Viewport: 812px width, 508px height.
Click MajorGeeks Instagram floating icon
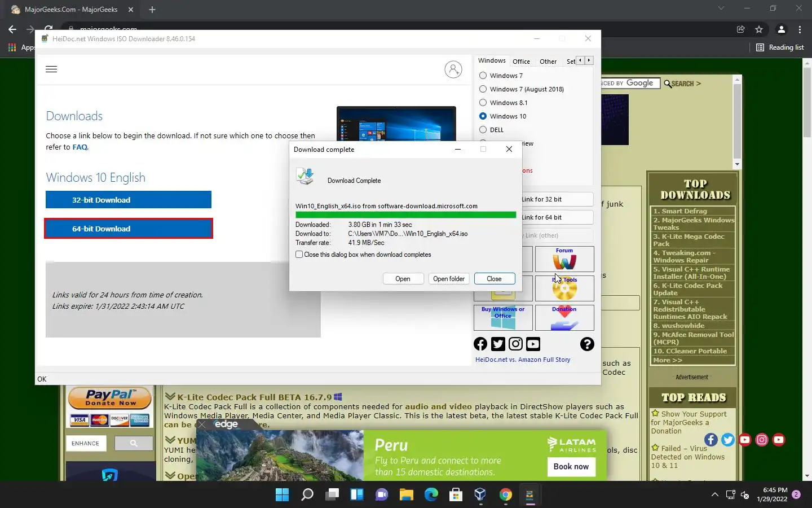(762, 440)
